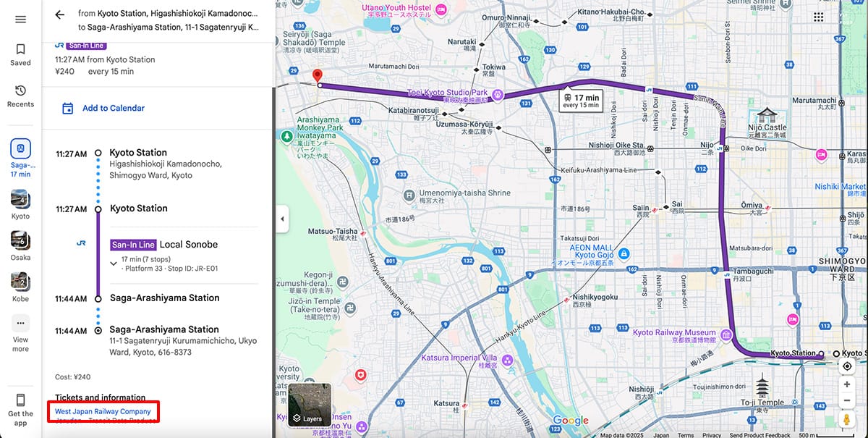Click the West Japan Railway Company link
This screenshot has width=868, height=438.
103,410
